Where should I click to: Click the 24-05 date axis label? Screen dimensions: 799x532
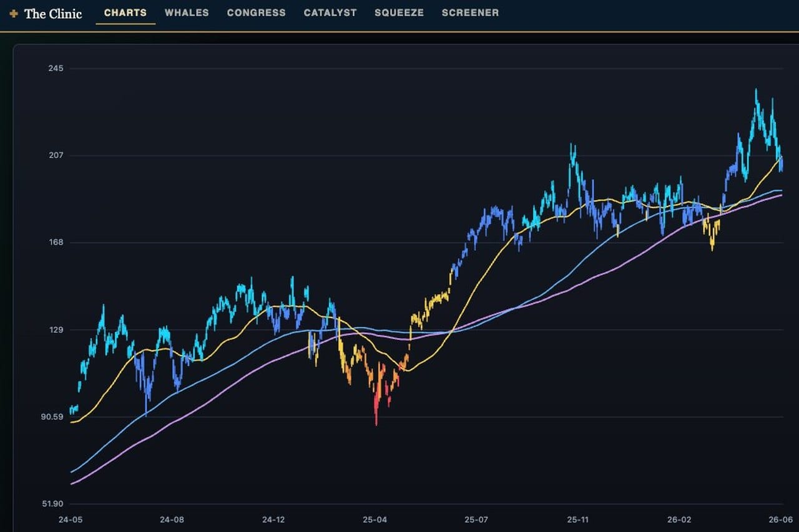click(70, 520)
